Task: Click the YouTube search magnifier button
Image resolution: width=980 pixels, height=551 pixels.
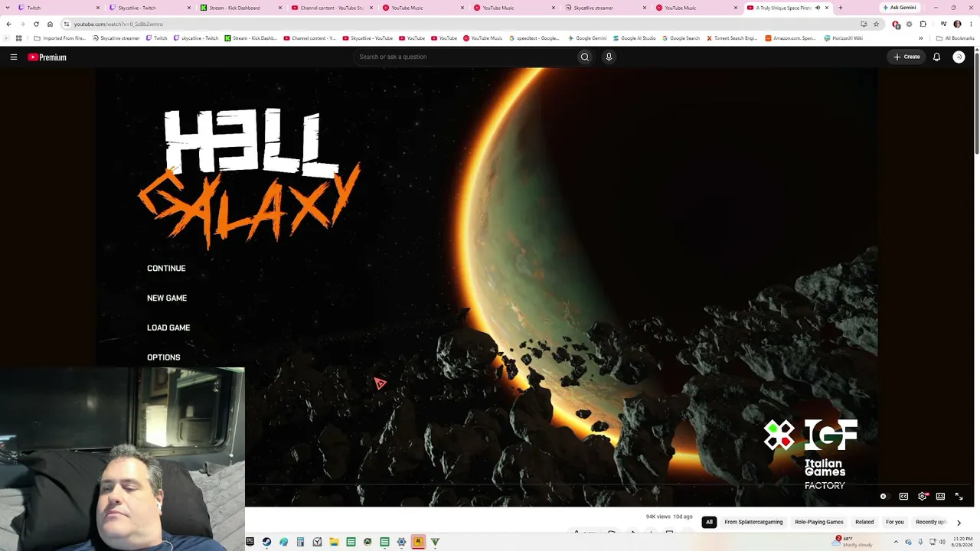Action: coord(585,57)
